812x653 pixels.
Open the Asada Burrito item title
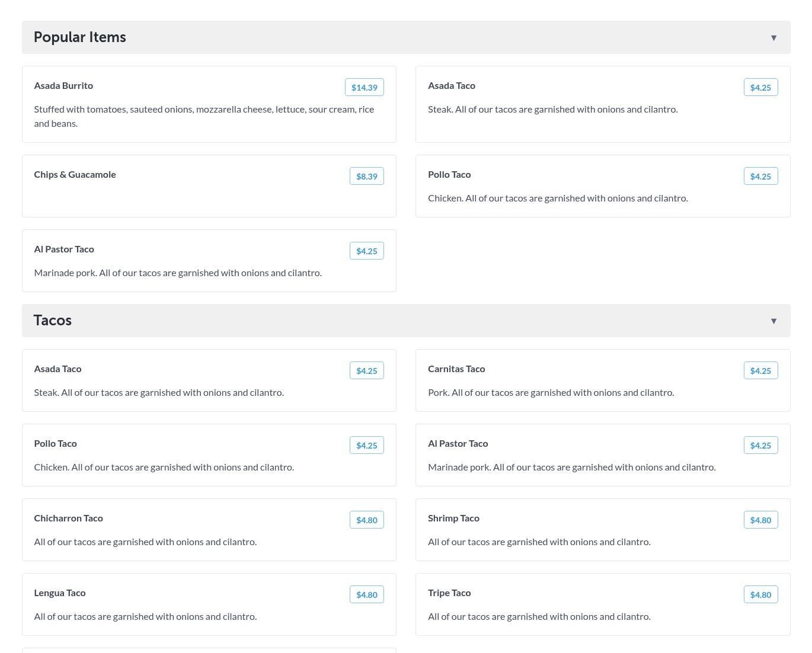click(x=63, y=86)
